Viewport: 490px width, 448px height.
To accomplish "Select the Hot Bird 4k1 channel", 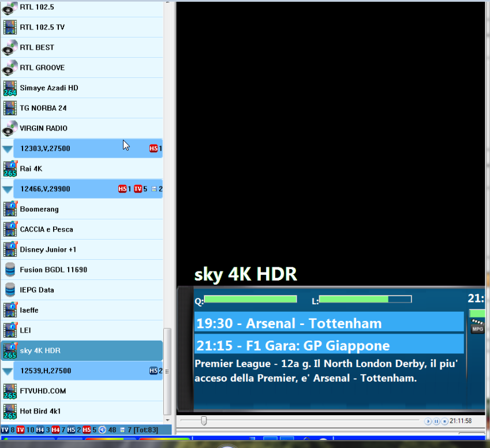I will (x=82, y=412).
